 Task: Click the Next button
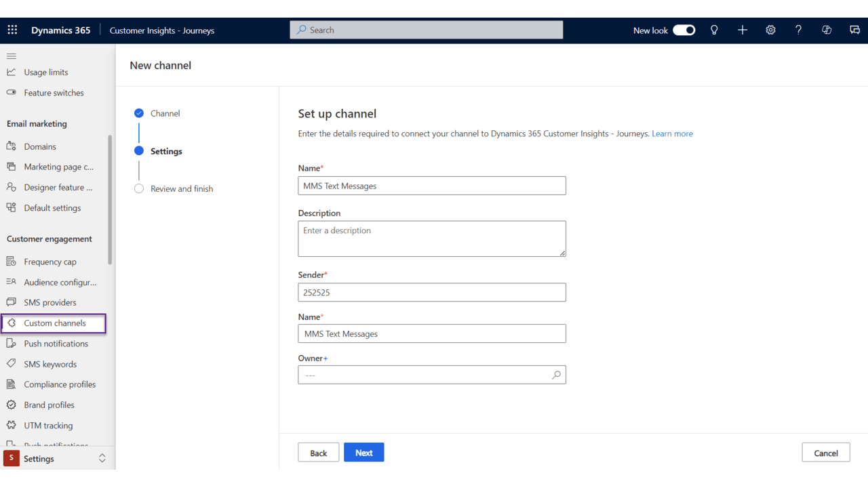[x=363, y=453]
